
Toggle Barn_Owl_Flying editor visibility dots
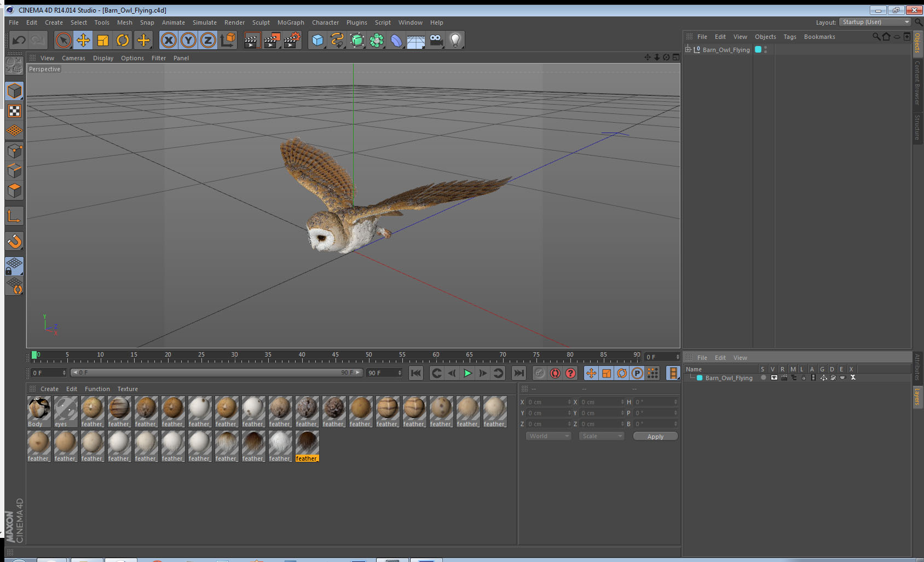pos(765,49)
